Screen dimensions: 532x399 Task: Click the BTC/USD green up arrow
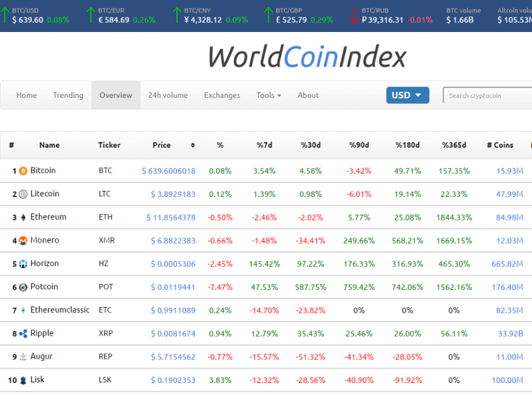point(5,15)
